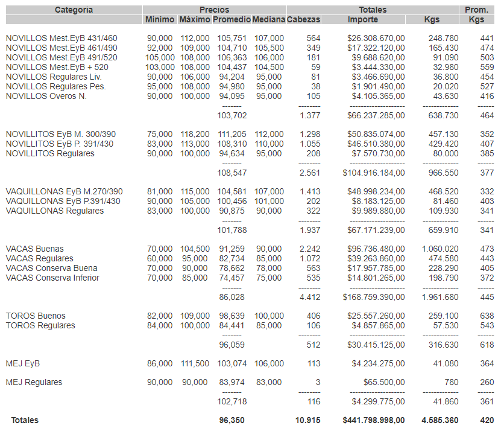The width and height of the screenshot is (504, 443).
Task: Select the TOROS Buenos row label
Action: point(36,316)
